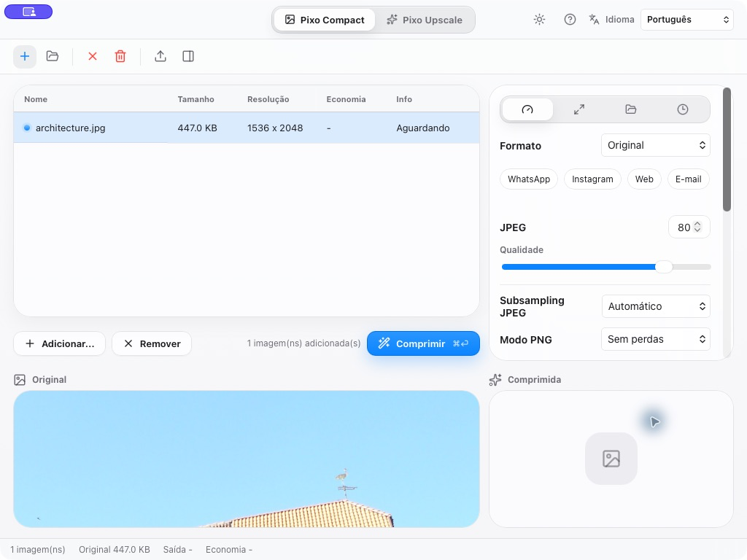Switch to Pixo Upscale mode
The width and height of the screenshot is (747, 560).
coord(425,20)
